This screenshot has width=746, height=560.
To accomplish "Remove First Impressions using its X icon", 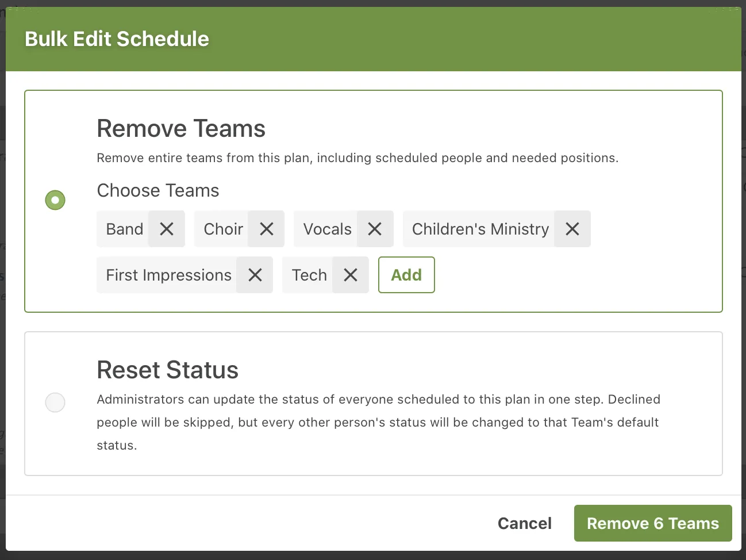I will (255, 275).
